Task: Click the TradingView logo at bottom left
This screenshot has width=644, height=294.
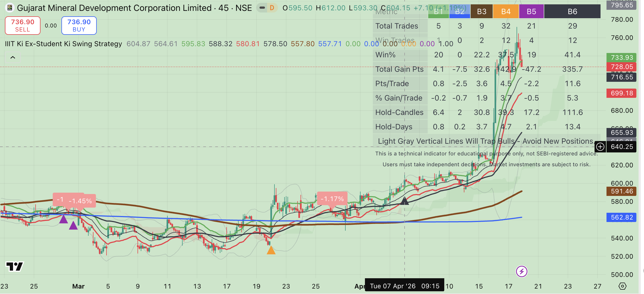Action: (x=15, y=266)
